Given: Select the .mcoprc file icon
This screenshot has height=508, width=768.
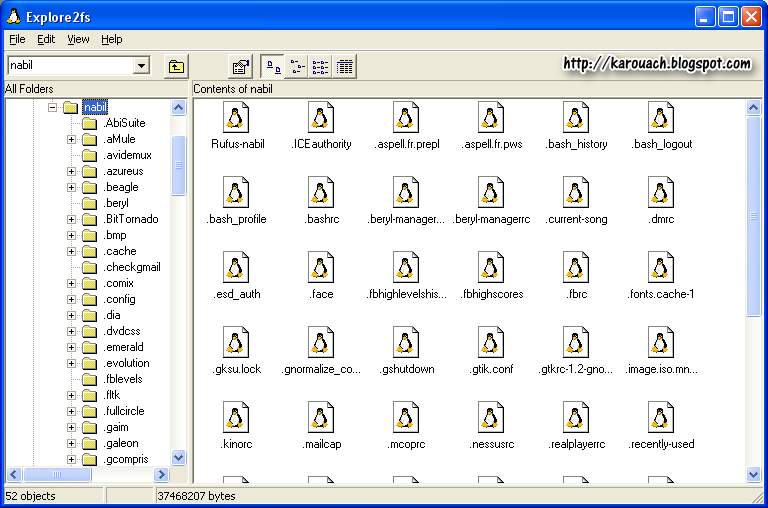Looking at the screenshot, I should [x=406, y=417].
